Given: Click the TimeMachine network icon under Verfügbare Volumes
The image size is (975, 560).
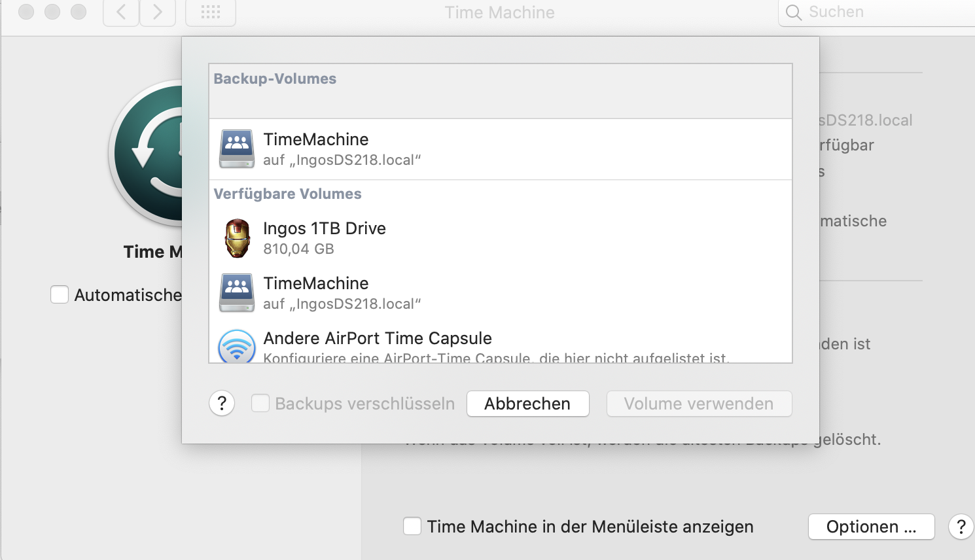Looking at the screenshot, I should pyautogui.click(x=237, y=292).
